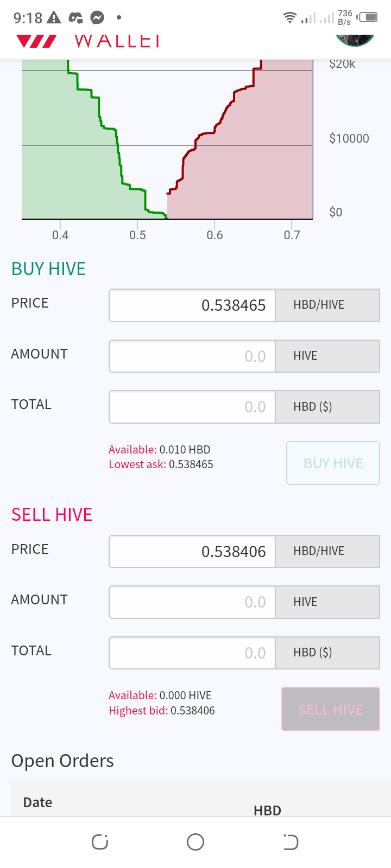Tap the warning triangle status icon
Viewport: 391px width, 868px height.
point(54,18)
